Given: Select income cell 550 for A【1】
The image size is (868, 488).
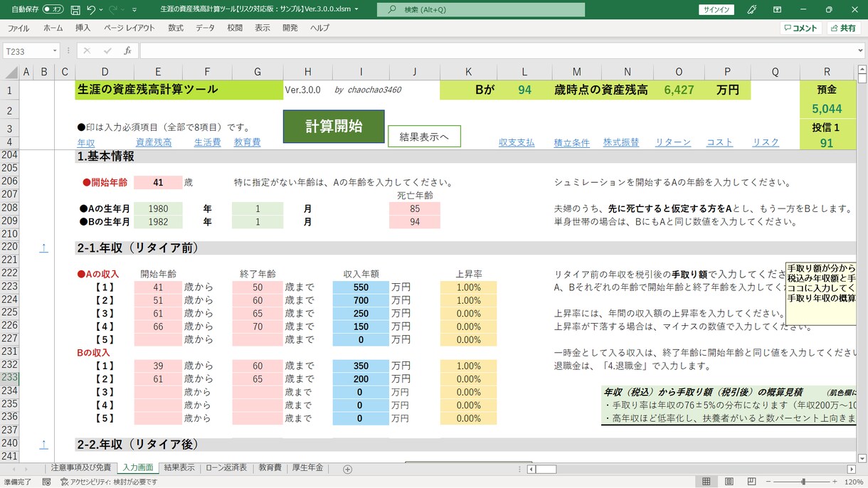Looking at the screenshot, I should point(361,287).
